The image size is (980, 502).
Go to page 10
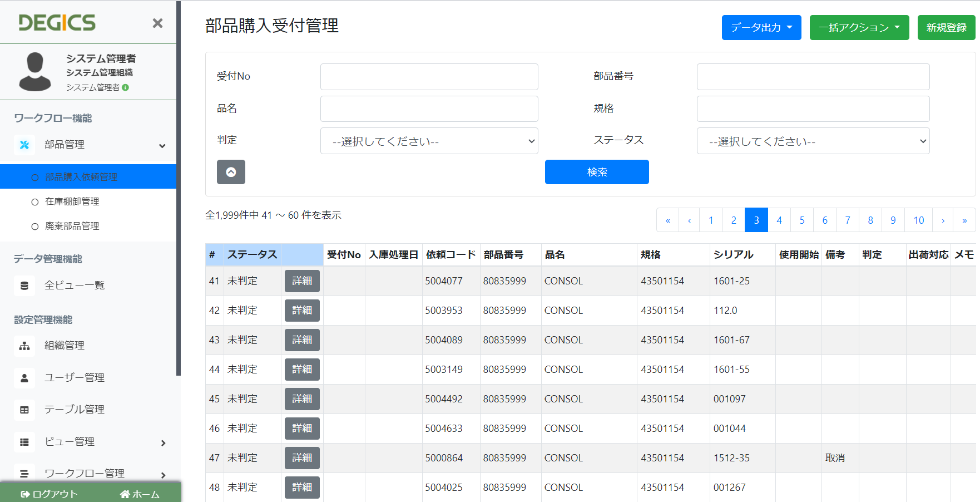[919, 220]
